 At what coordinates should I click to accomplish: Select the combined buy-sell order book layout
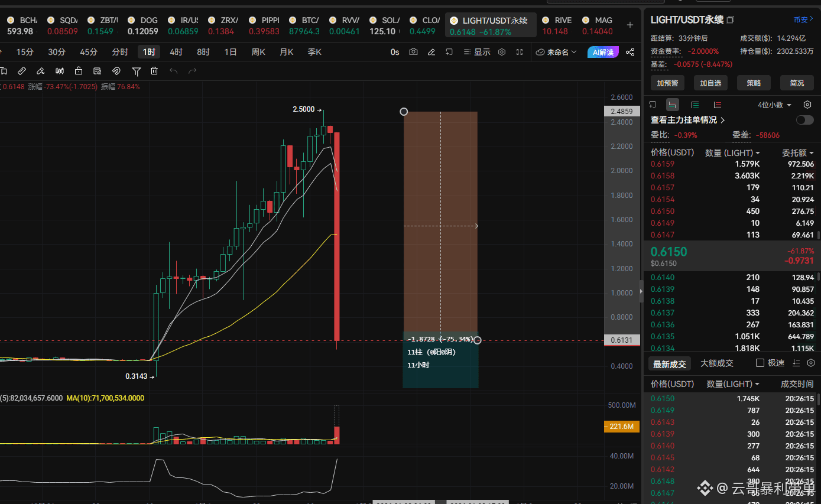672,105
